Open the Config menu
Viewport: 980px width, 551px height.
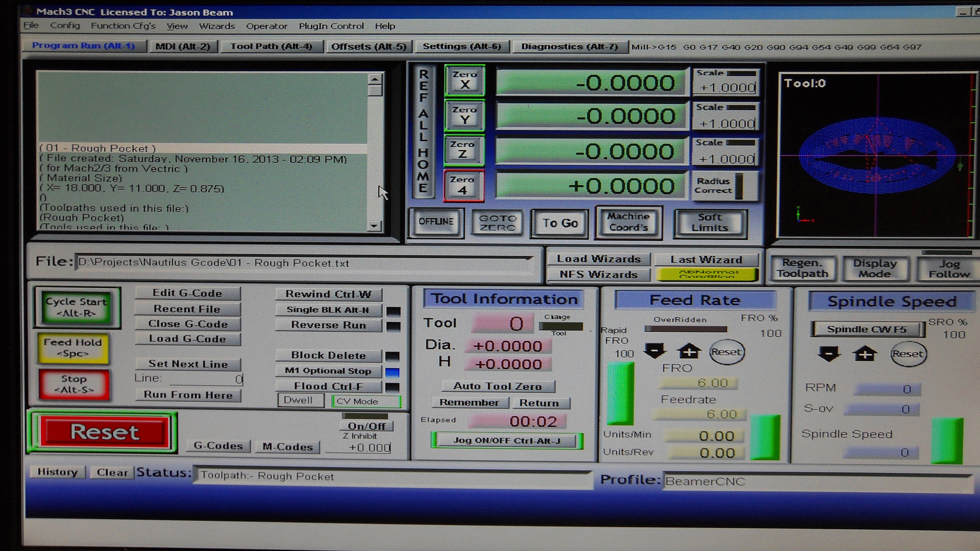pos(65,26)
